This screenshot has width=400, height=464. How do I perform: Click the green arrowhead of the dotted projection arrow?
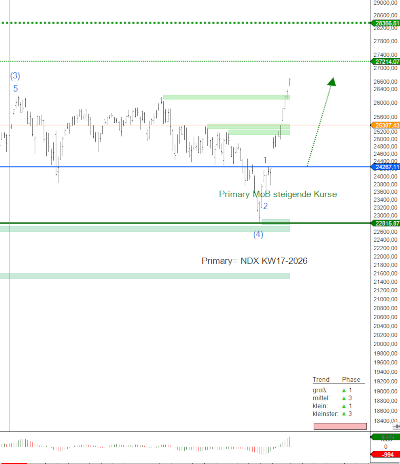(331, 82)
